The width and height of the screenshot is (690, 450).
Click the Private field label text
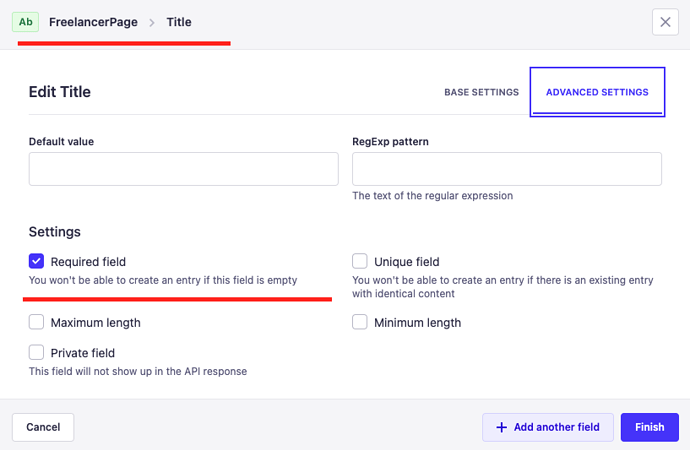tap(82, 353)
